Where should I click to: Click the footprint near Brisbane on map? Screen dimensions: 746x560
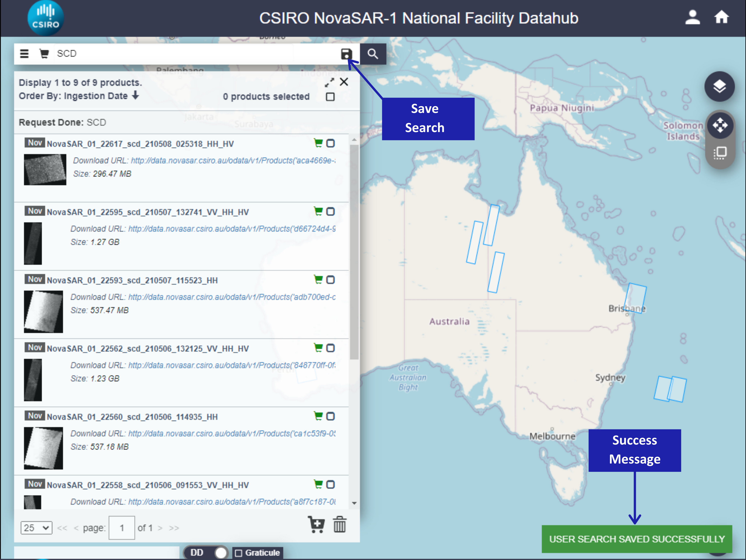pyautogui.click(x=635, y=299)
